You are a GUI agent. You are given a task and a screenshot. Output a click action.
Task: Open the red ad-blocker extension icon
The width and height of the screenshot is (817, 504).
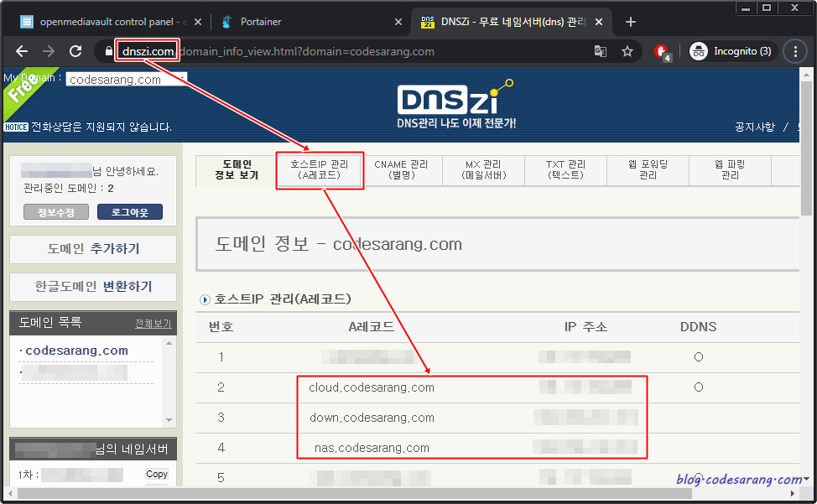tap(662, 51)
